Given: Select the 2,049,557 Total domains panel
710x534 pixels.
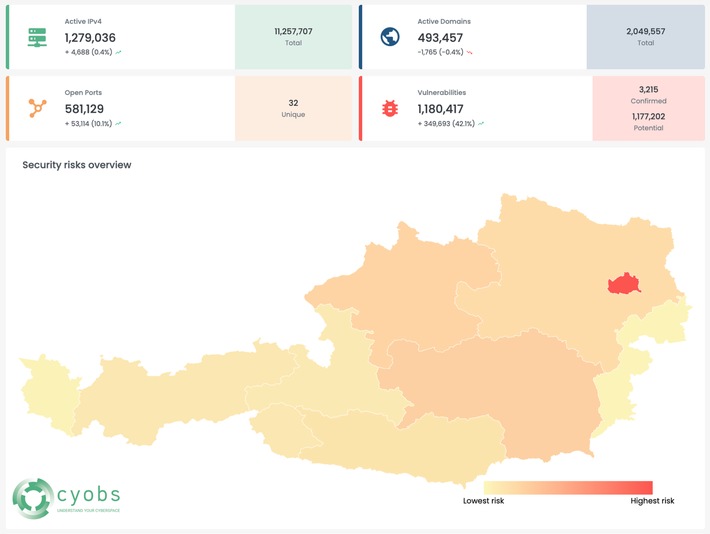Looking at the screenshot, I should [x=646, y=37].
